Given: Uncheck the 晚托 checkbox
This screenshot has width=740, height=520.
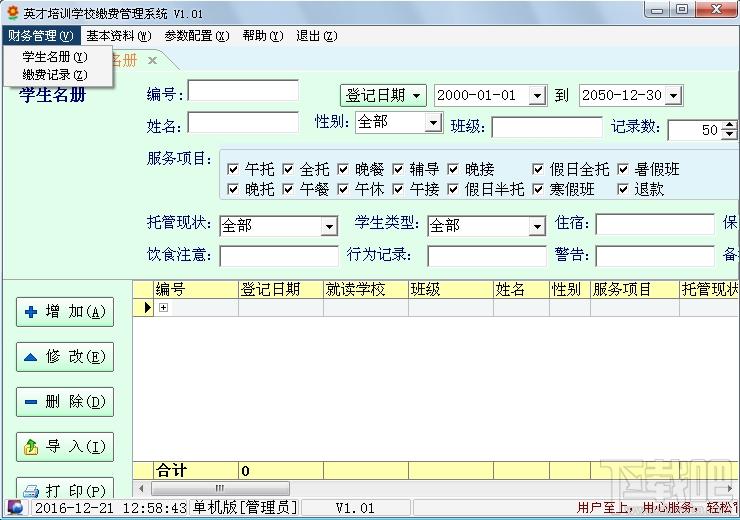Looking at the screenshot, I should (233, 189).
